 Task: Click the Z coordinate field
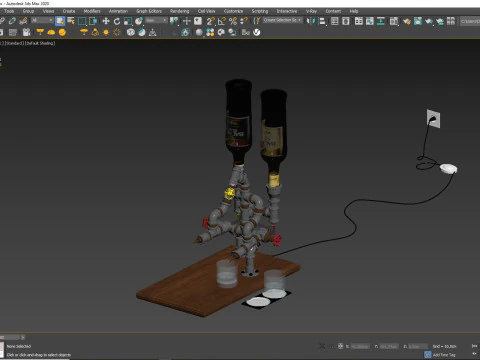coord(418,346)
